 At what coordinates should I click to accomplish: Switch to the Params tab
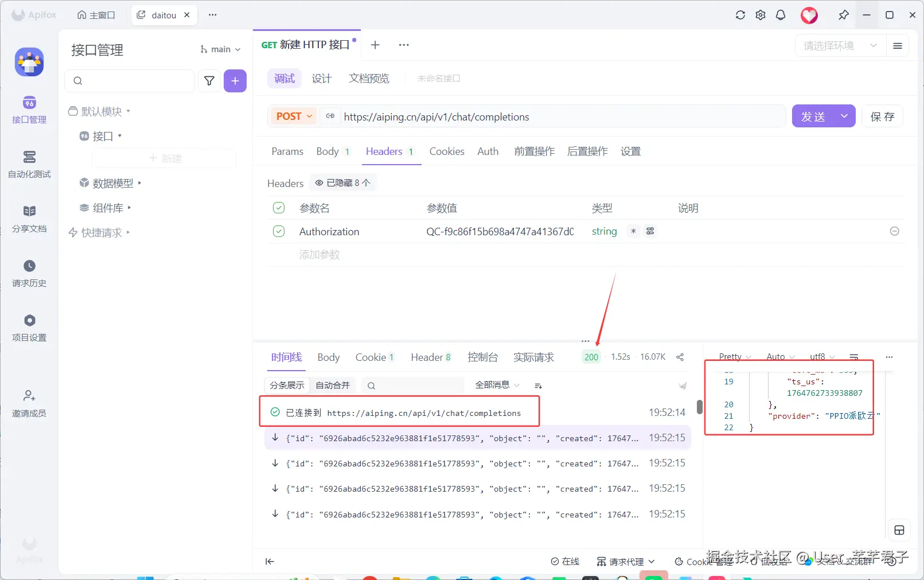tap(287, 151)
